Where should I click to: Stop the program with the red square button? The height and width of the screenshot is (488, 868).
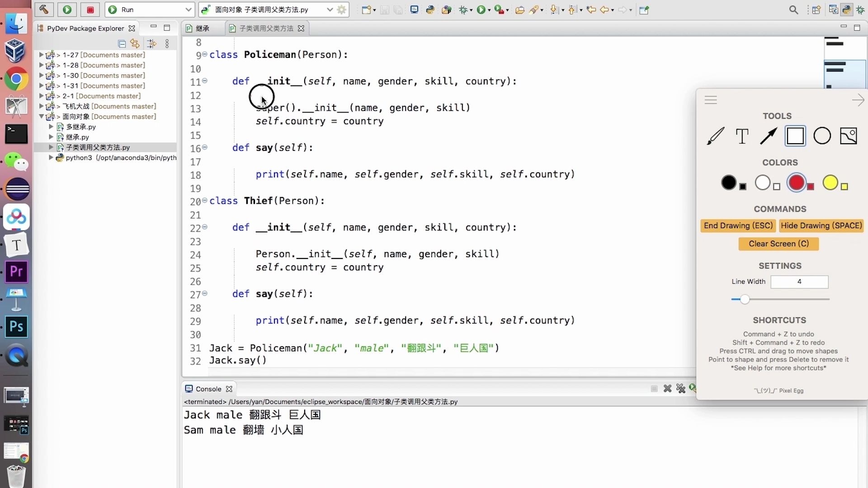(90, 9)
